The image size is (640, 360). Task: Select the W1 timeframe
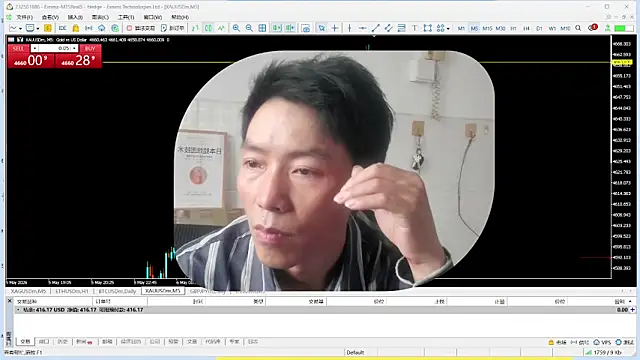[x=552, y=28]
